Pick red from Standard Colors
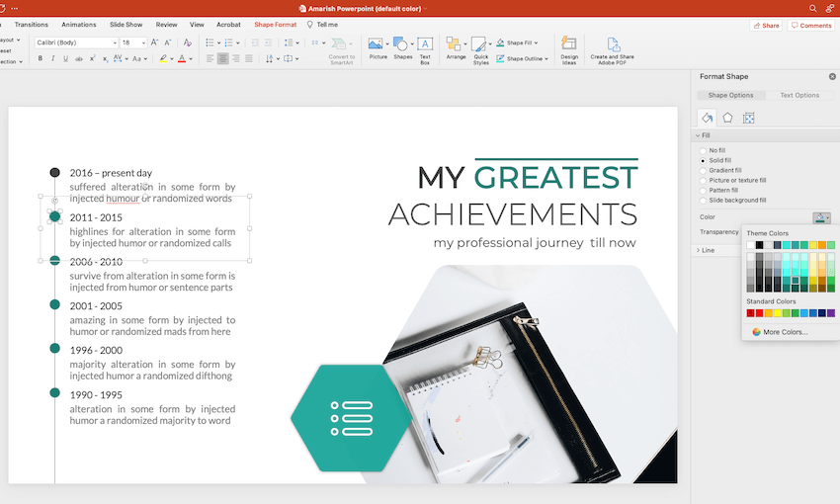 (x=759, y=313)
